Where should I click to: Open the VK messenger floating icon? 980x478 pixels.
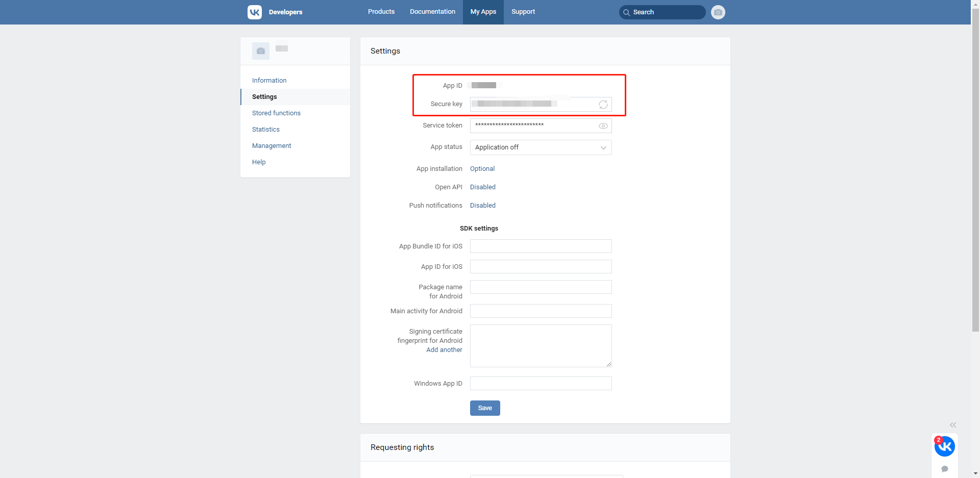coord(944,446)
